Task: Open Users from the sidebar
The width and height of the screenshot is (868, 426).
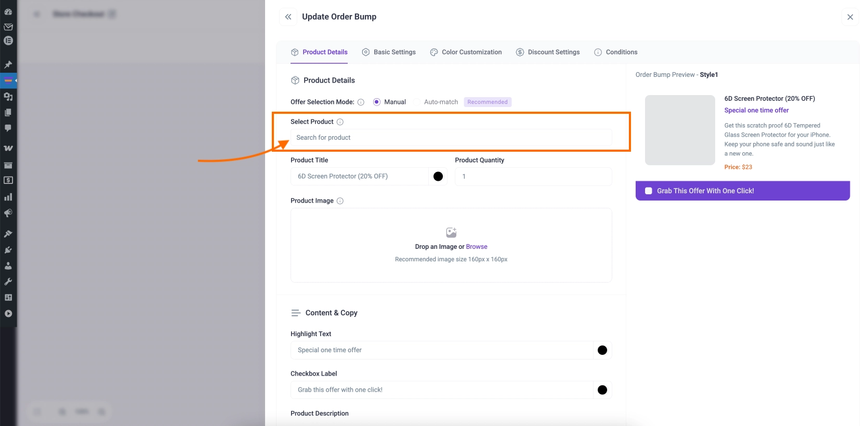Action: coord(8,265)
